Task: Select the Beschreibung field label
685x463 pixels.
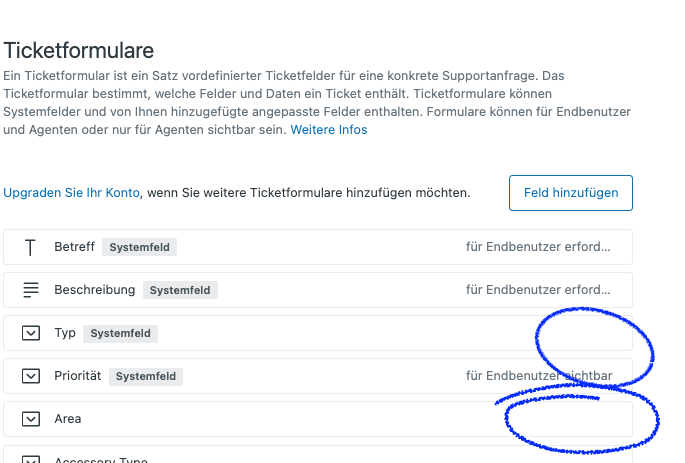Action: tap(94, 290)
